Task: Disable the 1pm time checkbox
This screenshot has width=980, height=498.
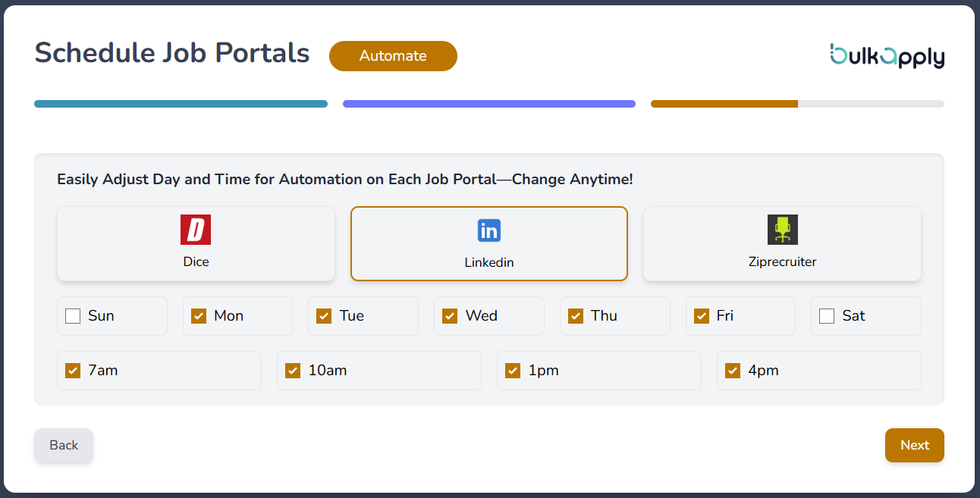Action: click(x=513, y=371)
